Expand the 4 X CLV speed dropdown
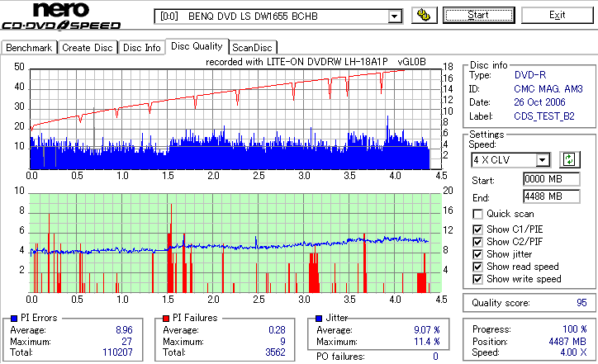598x364 pixels. click(542, 159)
